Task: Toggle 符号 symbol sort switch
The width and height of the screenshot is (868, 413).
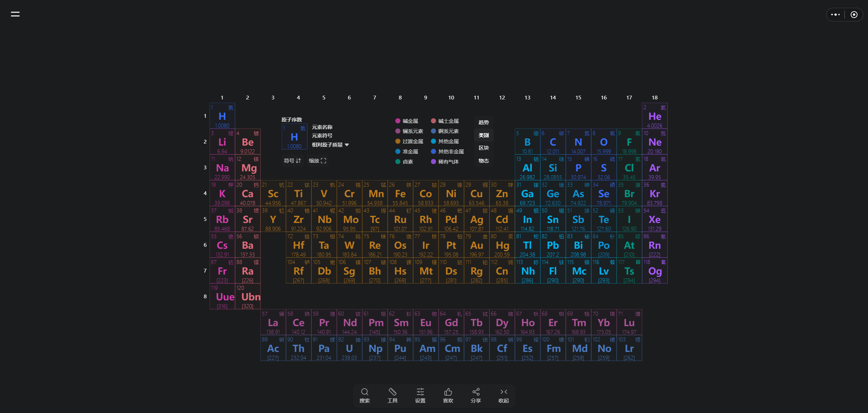Action: (292, 161)
